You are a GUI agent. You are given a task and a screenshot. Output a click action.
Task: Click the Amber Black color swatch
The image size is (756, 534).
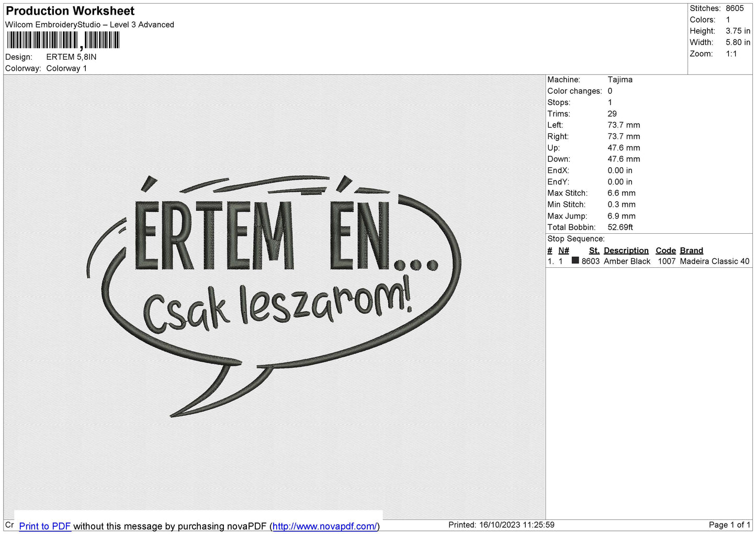tap(576, 260)
